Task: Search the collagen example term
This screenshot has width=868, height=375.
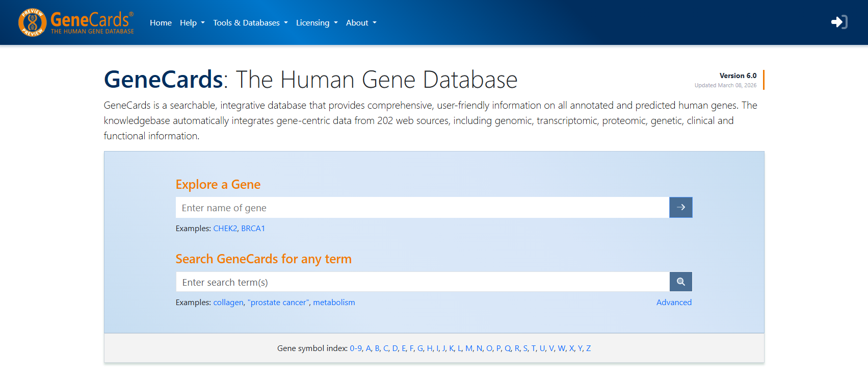Action: (x=228, y=303)
